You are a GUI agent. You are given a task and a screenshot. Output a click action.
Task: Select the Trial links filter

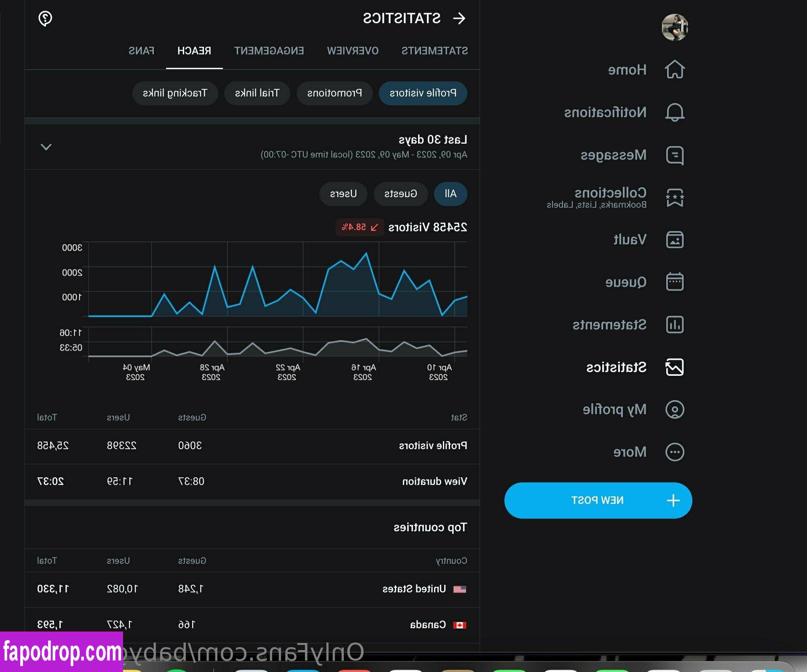point(257,93)
